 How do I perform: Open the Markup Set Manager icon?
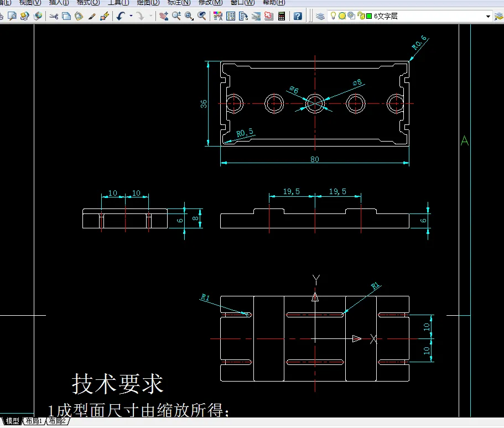click(269, 16)
